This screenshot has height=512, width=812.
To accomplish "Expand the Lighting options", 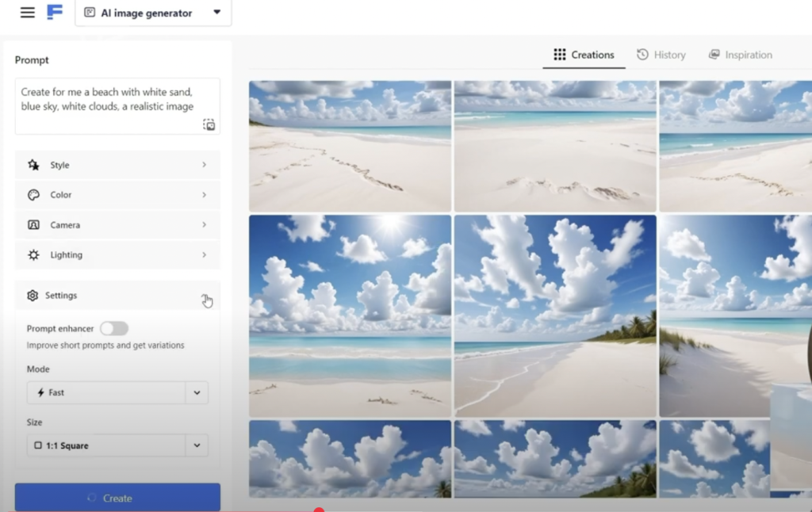I will click(x=117, y=254).
